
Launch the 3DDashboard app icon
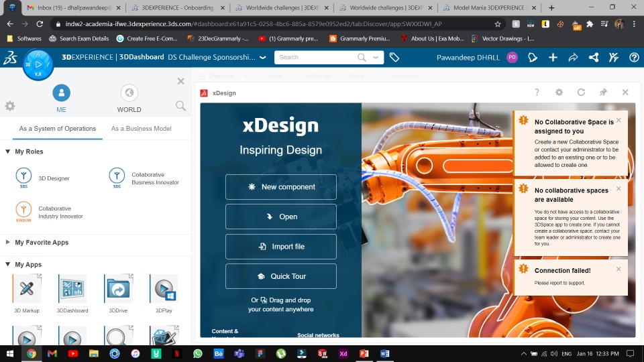point(72,288)
